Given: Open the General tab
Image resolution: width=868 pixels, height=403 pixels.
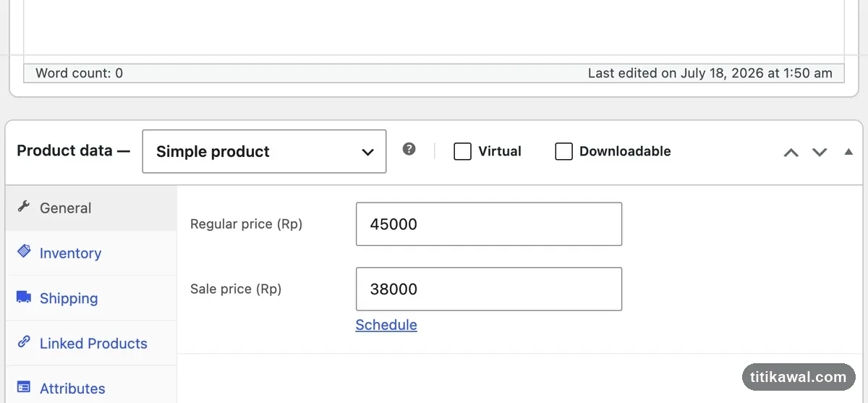Looking at the screenshot, I should 91,208.
